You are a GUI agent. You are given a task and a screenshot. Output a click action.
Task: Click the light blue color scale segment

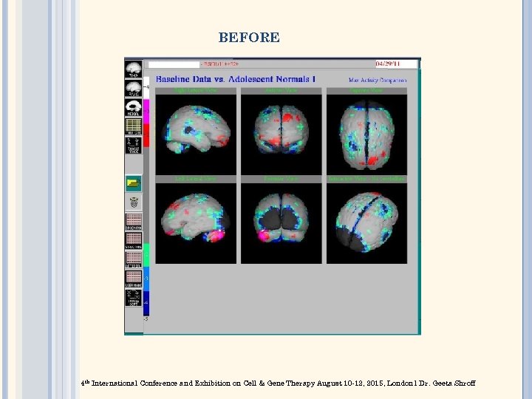click(146, 279)
